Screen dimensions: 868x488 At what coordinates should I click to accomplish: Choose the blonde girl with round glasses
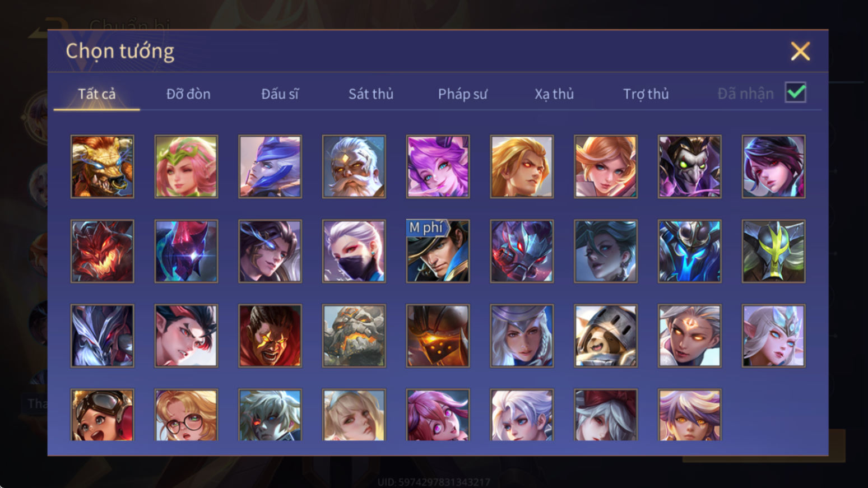pyautogui.click(x=186, y=415)
